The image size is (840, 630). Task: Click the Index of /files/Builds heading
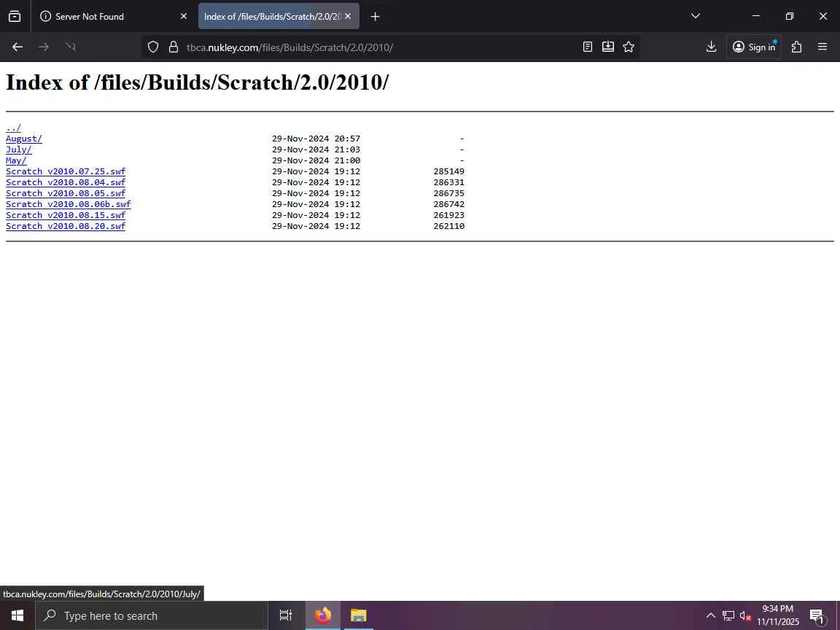coord(197,82)
